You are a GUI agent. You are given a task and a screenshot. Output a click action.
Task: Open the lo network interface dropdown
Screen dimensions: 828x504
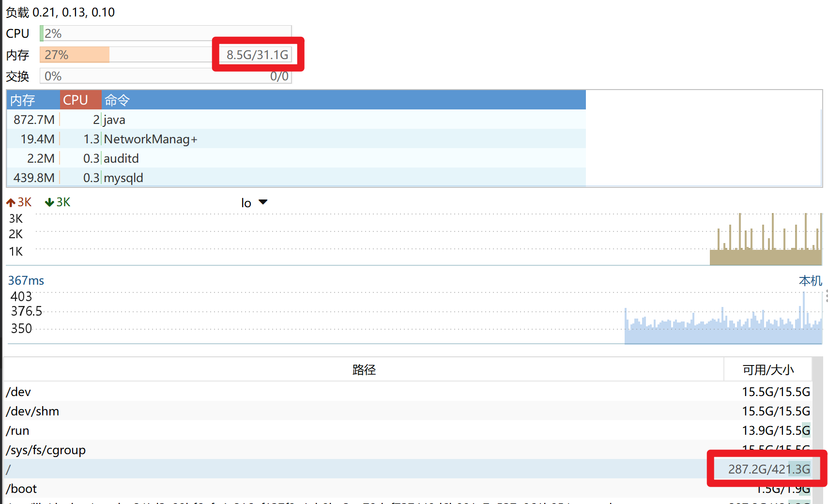pos(254,202)
